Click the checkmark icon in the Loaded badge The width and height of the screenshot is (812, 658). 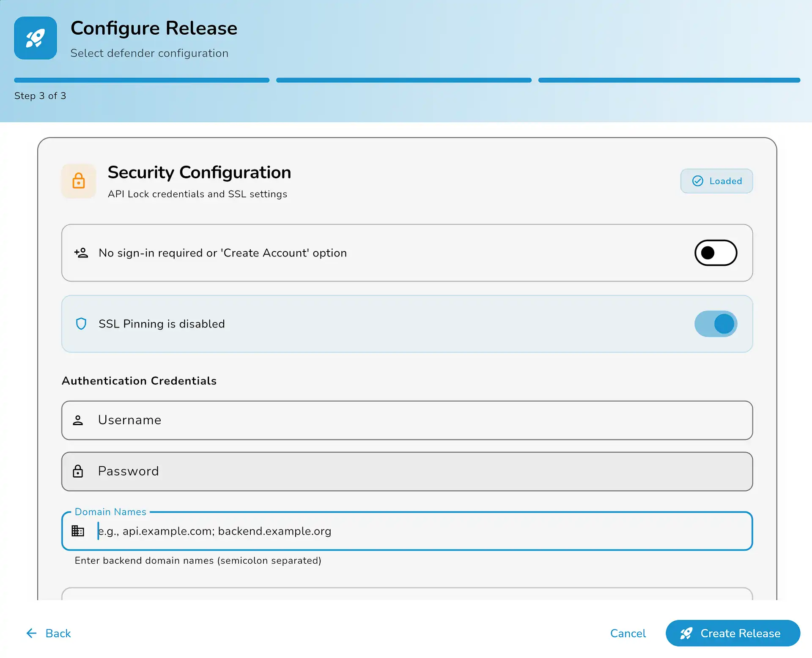coord(697,181)
